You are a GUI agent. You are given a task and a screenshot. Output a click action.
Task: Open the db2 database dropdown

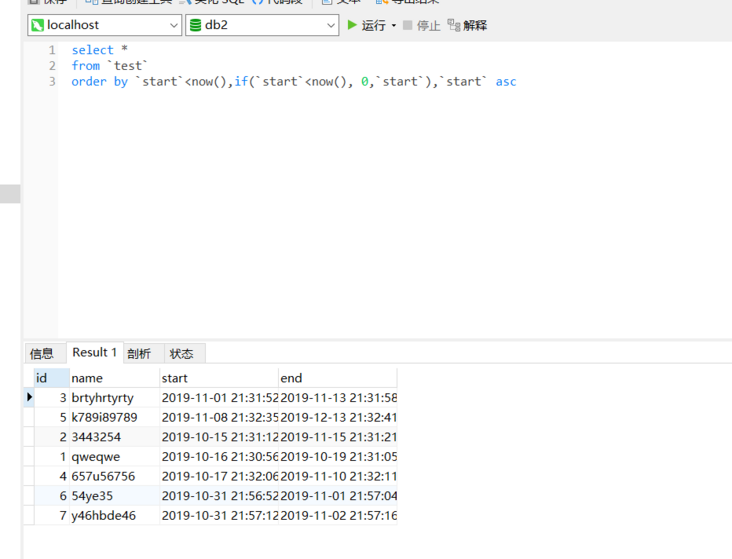pos(262,25)
